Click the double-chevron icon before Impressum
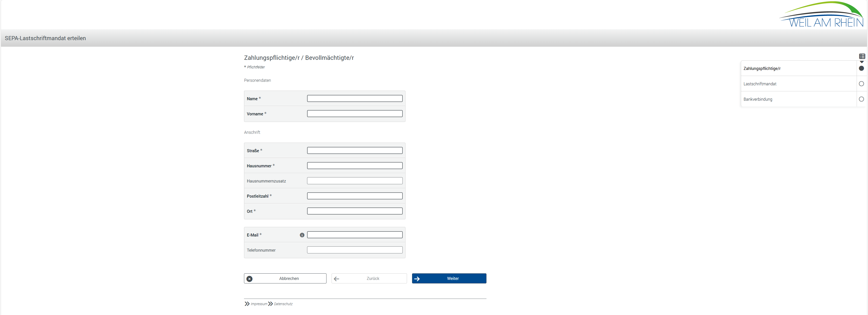The image size is (868, 315). [247, 304]
